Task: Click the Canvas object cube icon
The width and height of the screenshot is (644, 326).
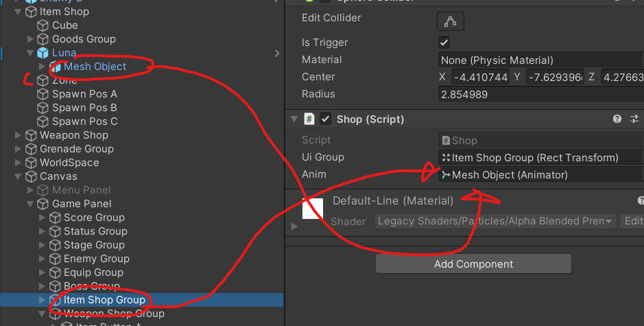Action: pyautogui.click(x=31, y=176)
